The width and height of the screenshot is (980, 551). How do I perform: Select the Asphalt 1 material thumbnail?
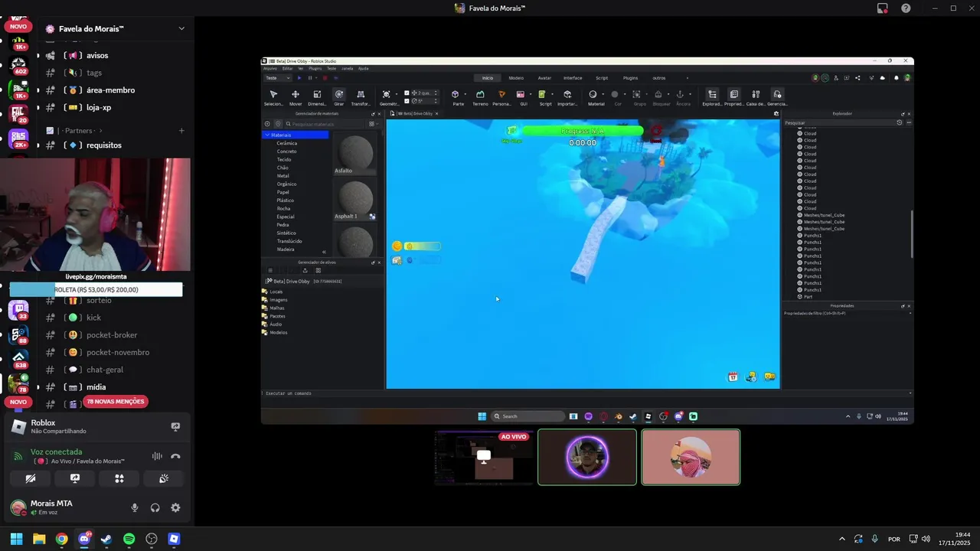(355, 201)
